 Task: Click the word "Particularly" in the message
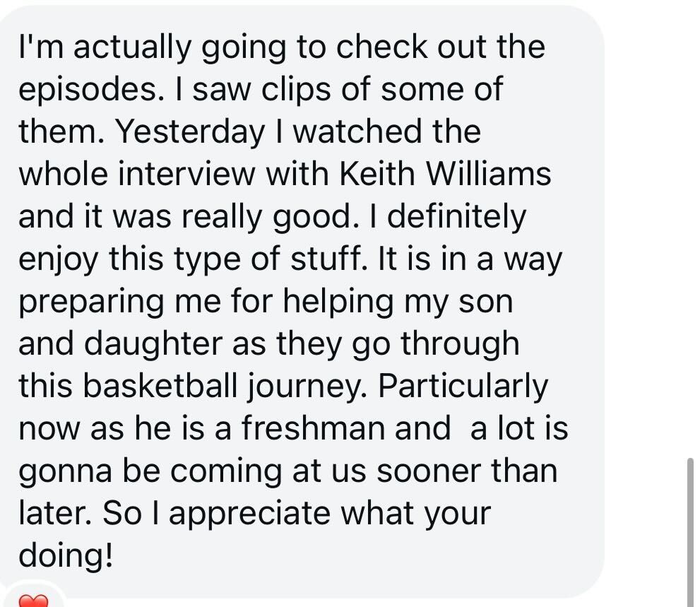coord(463,387)
